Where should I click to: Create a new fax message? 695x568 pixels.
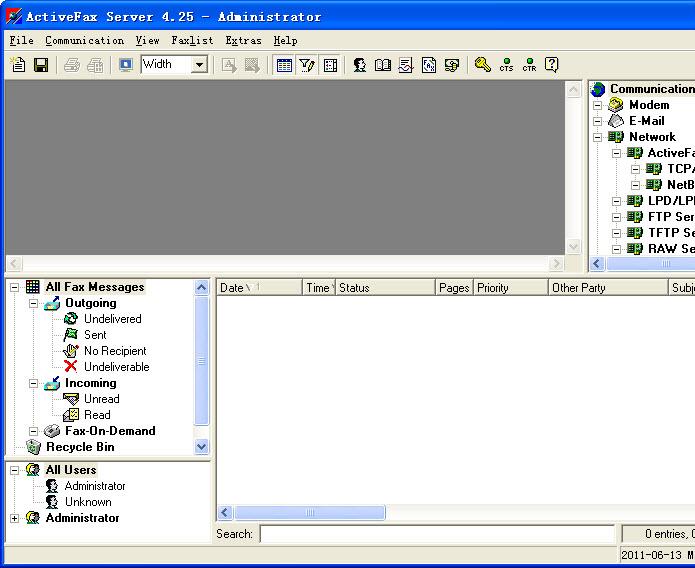pyautogui.click(x=18, y=65)
